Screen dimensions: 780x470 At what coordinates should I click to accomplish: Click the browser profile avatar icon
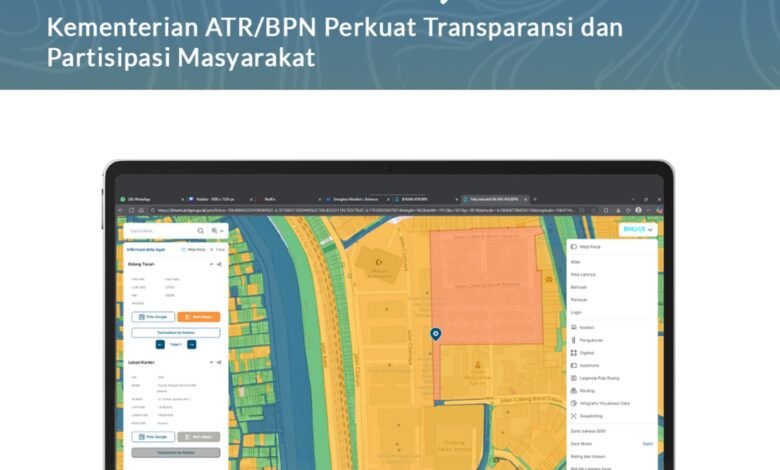[x=638, y=210]
